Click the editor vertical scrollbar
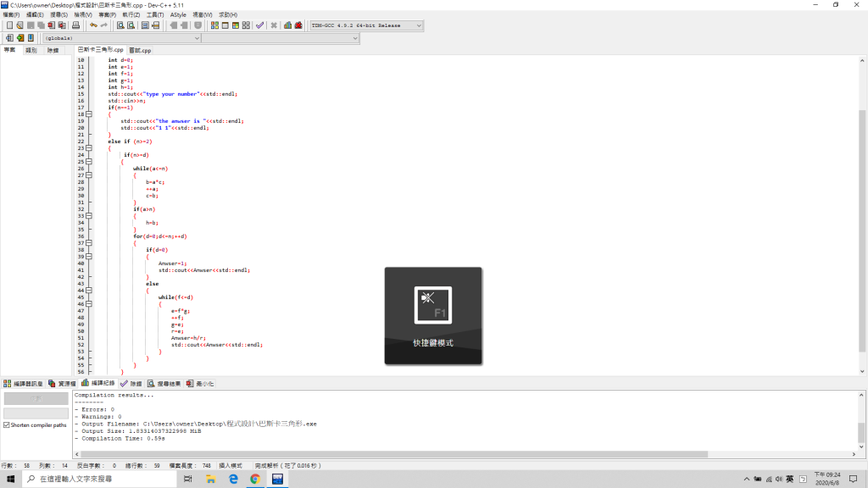The width and height of the screenshot is (868, 488). click(862, 230)
